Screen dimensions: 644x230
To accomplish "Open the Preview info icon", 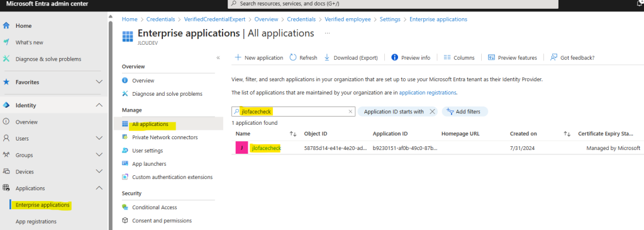I will coord(395,57).
